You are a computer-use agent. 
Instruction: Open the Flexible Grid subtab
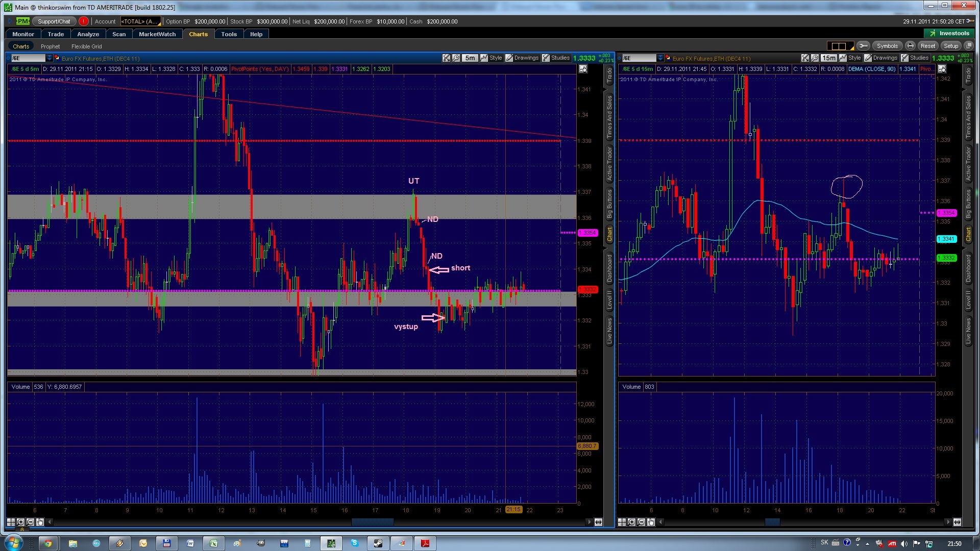click(86, 46)
